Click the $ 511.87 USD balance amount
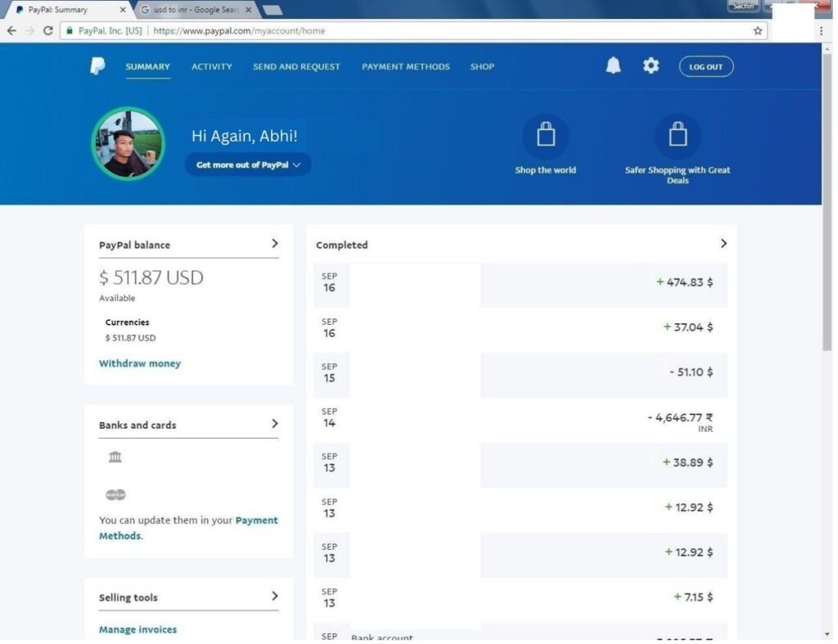838x644 pixels. (x=151, y=277)
